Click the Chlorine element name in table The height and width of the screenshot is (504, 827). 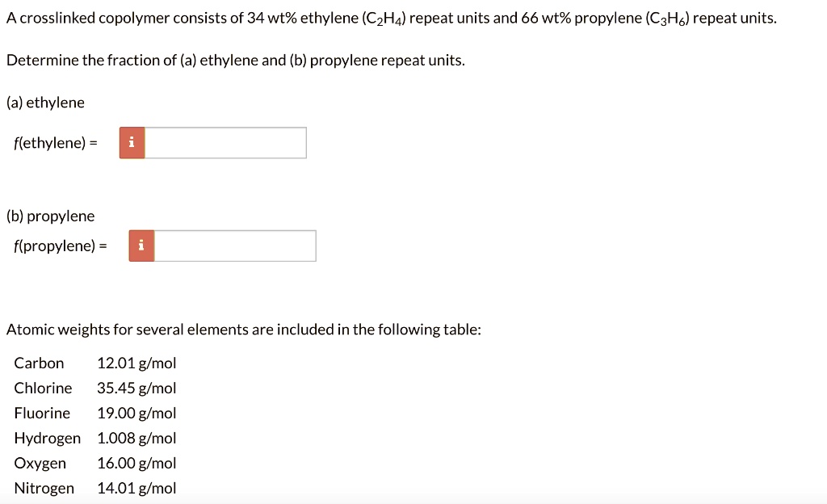tap(43, 388)
